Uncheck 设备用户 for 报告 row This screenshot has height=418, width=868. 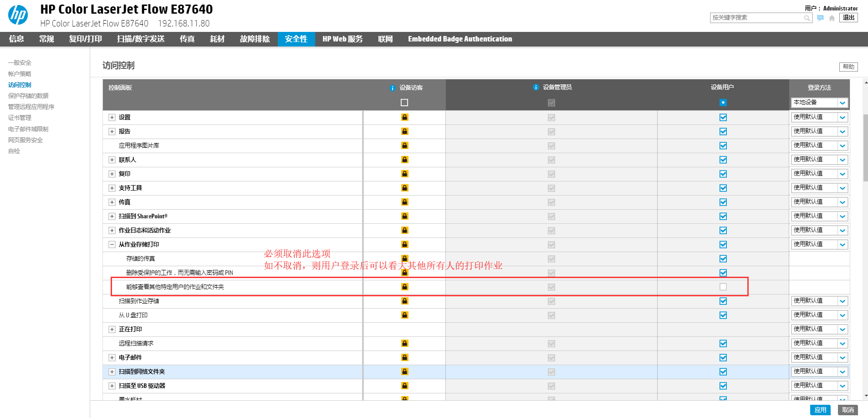[723, 132]
